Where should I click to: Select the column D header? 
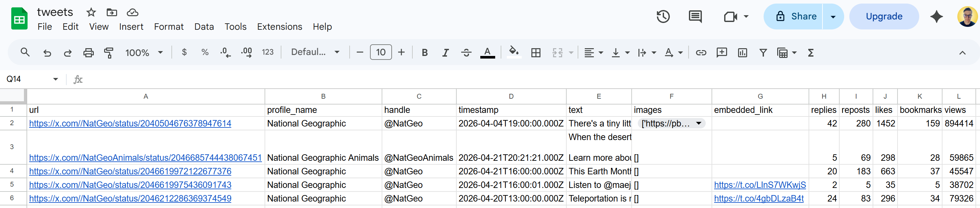pyautogui.click(x=511, y=97)
